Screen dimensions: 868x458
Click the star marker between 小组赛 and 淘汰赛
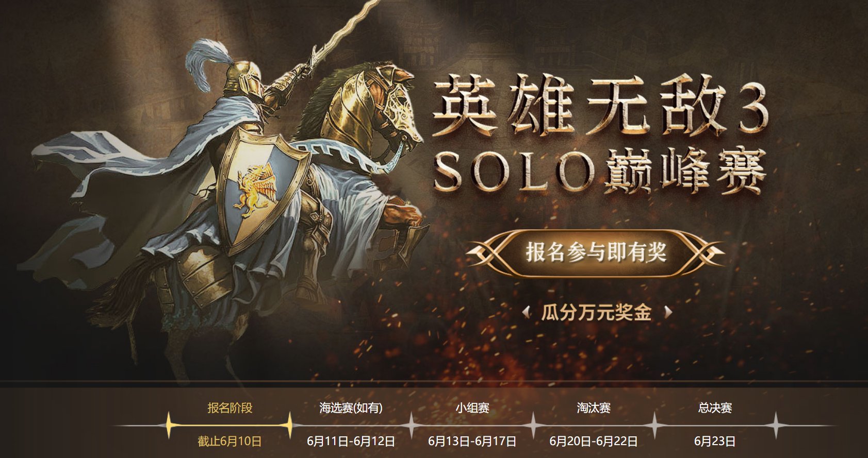click(533, 426)
